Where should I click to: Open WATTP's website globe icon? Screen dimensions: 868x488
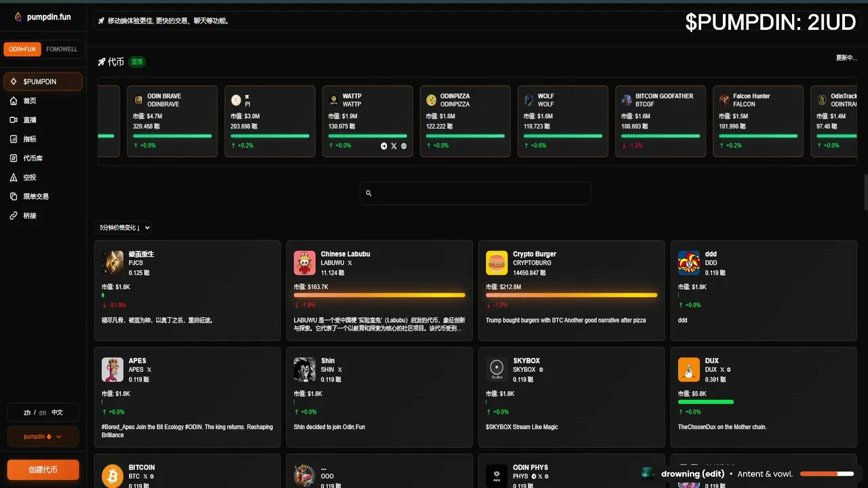(404, 146)
